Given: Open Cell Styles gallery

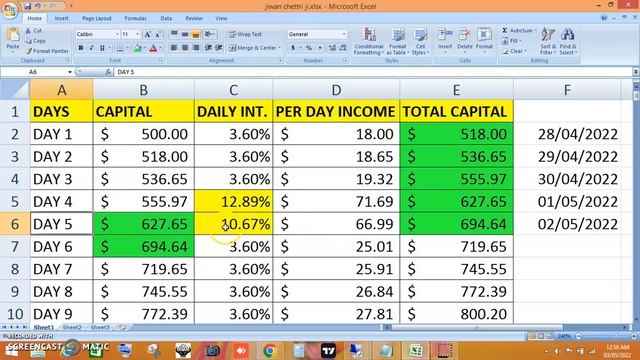Looking at the screenshot, I should click(x=420, y=41).
